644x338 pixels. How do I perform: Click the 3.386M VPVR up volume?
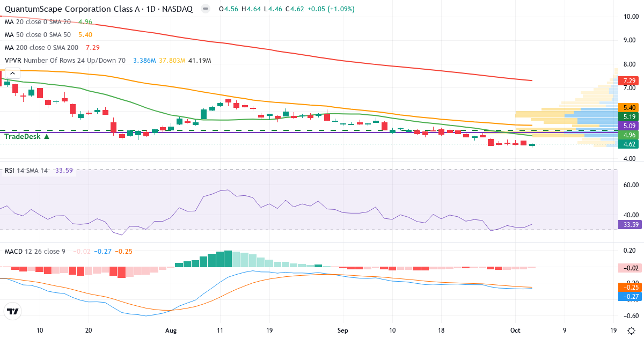click(144, 61)
